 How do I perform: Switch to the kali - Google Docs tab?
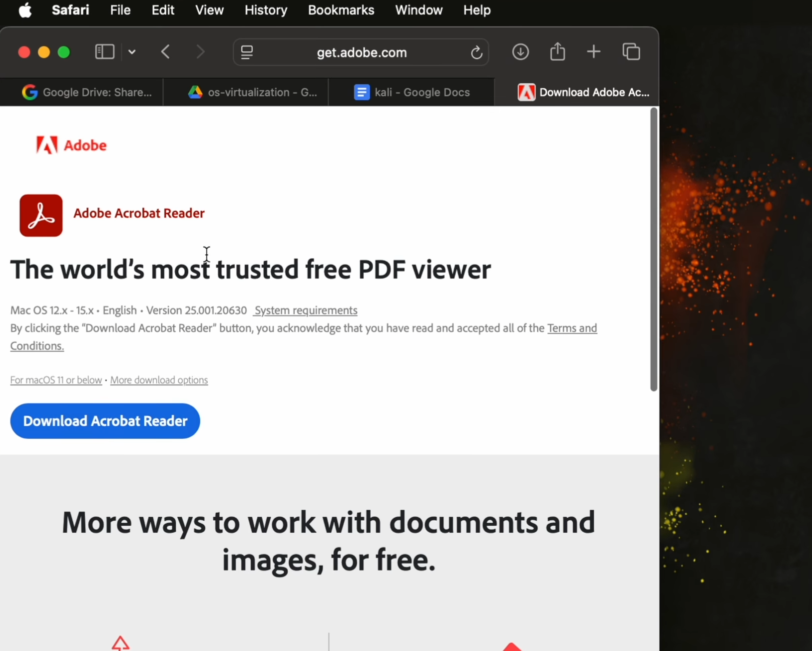(411, 92)
